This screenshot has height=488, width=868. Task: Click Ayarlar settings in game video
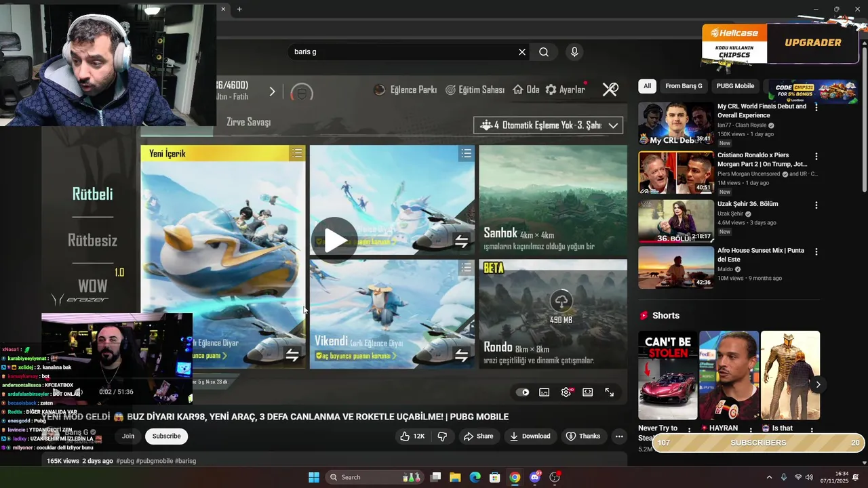click(x=566, y=89)
